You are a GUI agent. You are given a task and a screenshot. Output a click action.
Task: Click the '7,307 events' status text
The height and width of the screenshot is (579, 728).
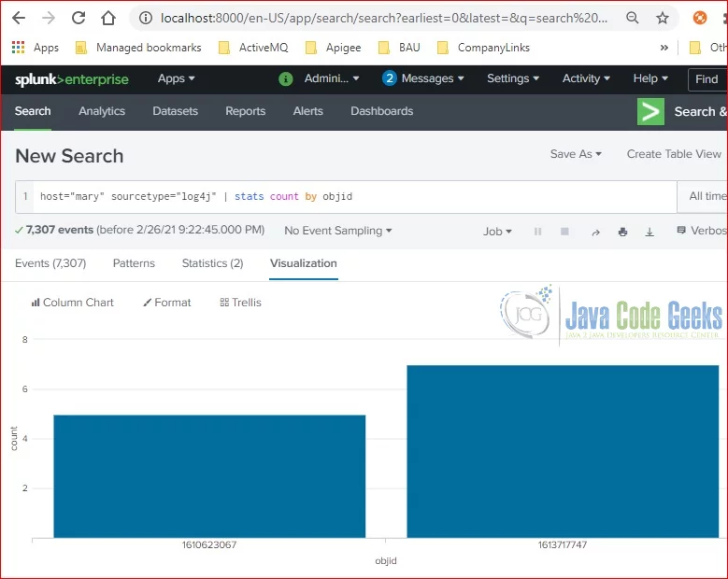coord(60,230)
